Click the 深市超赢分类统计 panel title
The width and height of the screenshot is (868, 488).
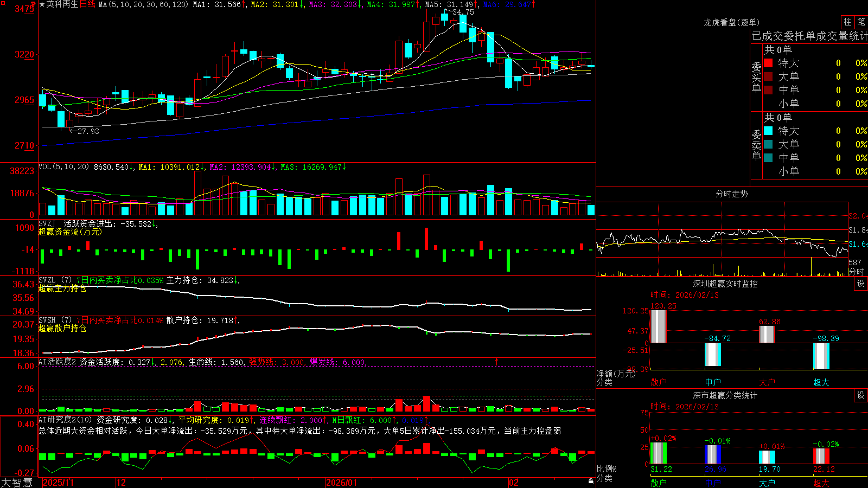click(x=725, y=395)
